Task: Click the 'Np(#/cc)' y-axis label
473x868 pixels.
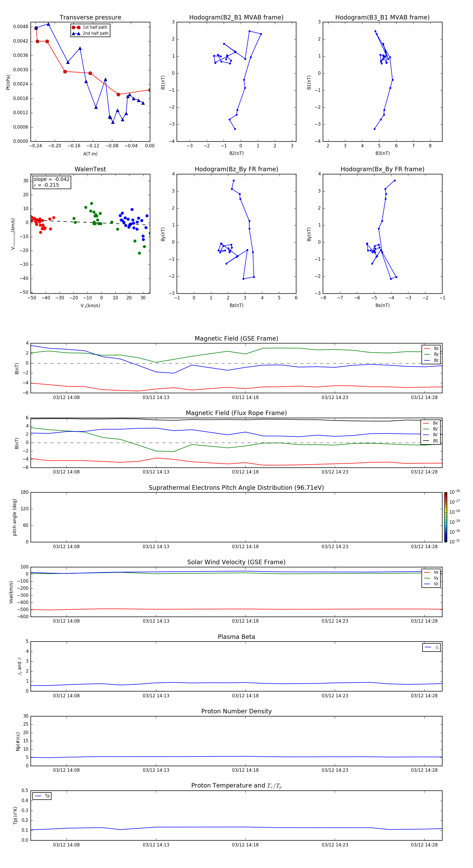Action: tap(18, 741)
